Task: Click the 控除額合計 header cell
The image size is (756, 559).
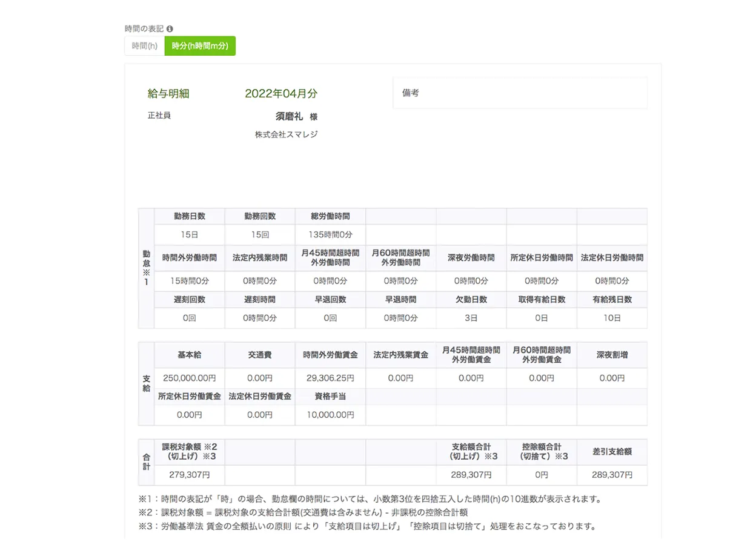Action: pyautogui.click(x=542, y=452)
